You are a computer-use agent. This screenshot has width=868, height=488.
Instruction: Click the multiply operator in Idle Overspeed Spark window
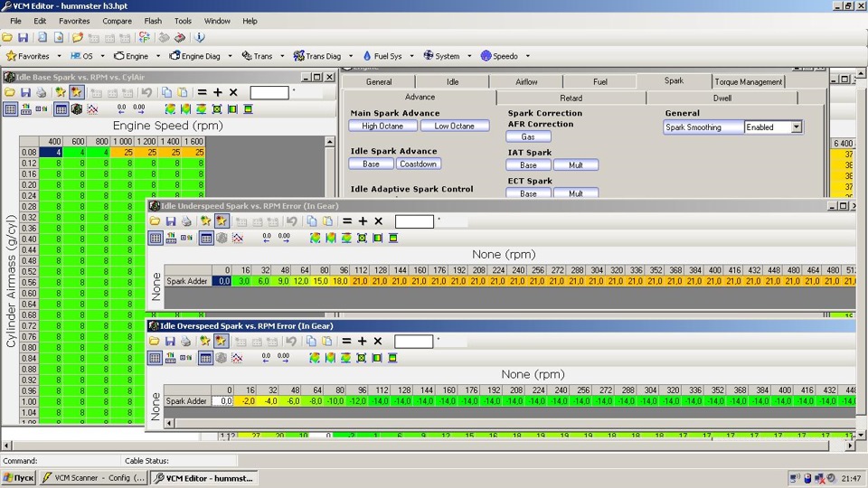pyautogui.click(x=378, y=342)
